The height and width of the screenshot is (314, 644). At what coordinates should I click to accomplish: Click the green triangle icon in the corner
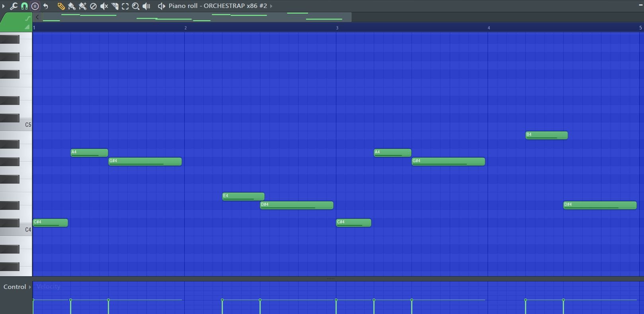(x=27, y=27)
